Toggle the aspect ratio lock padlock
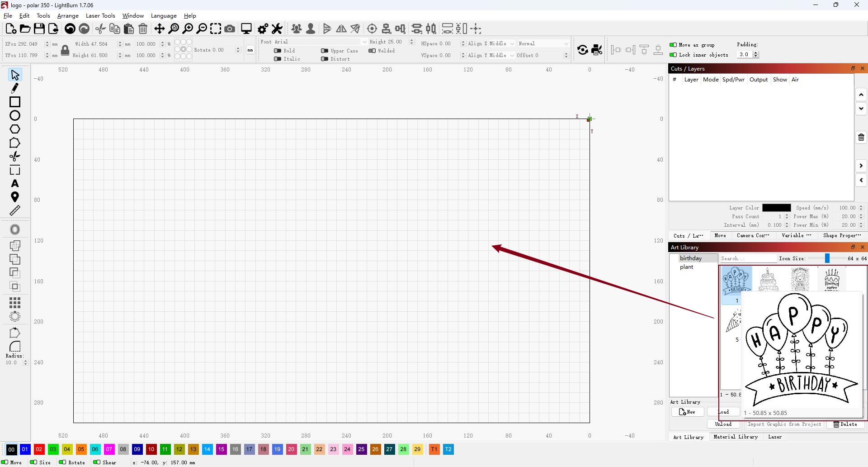 (65, 50)
